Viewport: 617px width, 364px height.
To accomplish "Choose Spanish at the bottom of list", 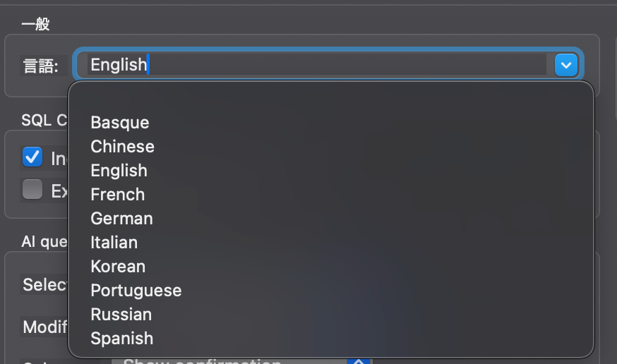I will point(121,339).
